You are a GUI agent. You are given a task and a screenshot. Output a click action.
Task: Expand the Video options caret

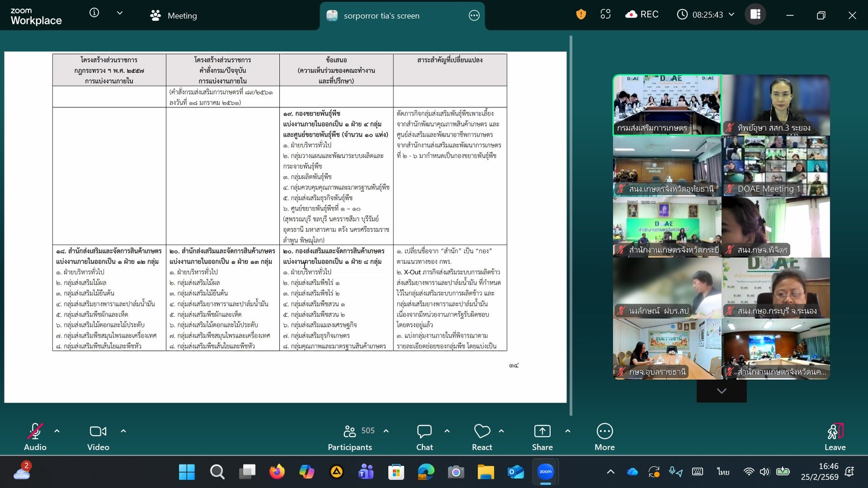(123, 431)
